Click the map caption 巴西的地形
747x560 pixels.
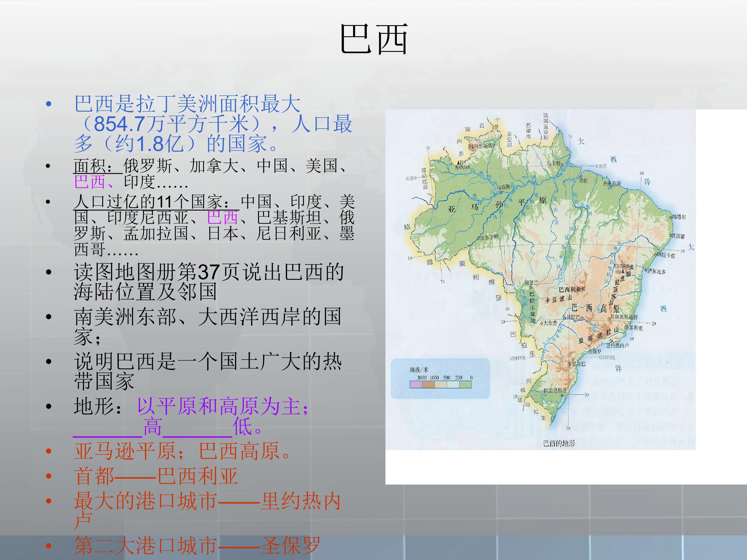click(x=559, y=443)
